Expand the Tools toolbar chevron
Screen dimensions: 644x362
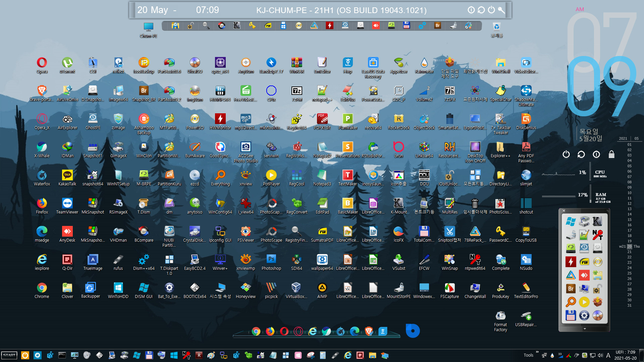coord(537,352)
